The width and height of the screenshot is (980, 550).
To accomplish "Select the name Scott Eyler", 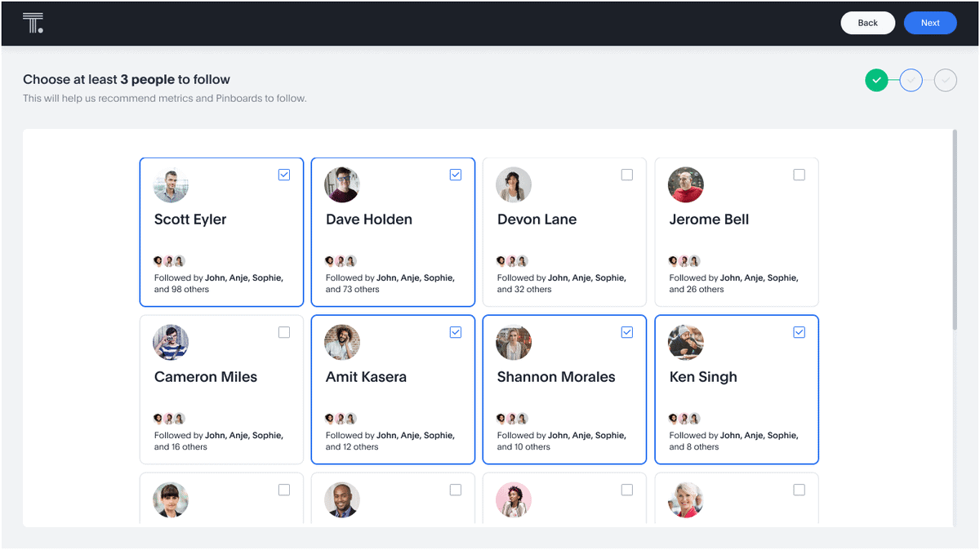I will (190, 220).
